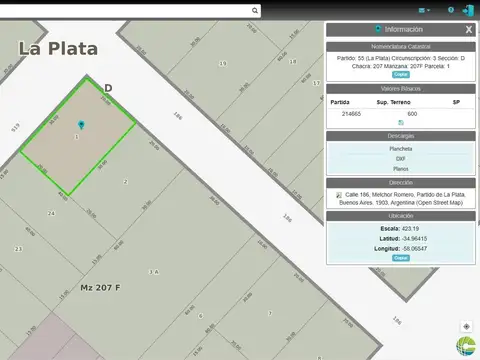
Task: Click the icon beside Calle 186 address
Action: (339, 195)
